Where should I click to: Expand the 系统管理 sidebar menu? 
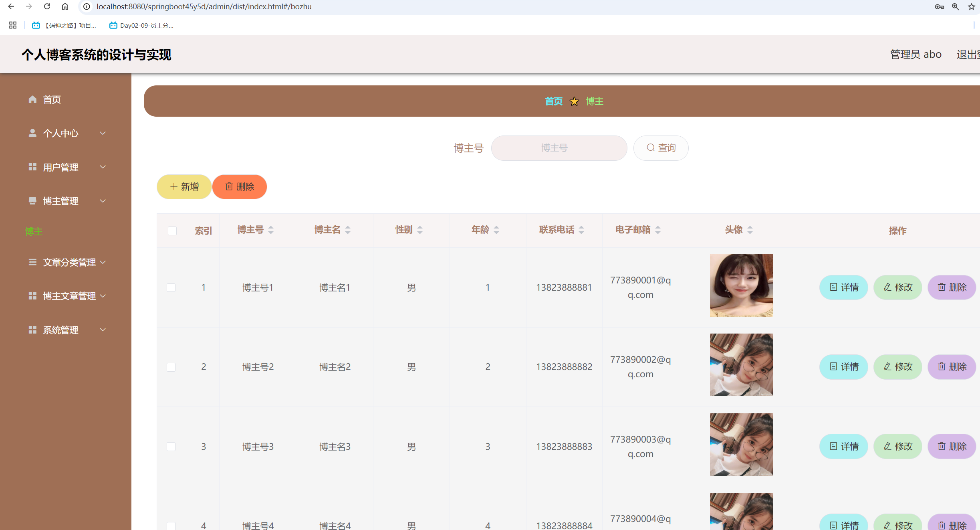click(66, 330)
